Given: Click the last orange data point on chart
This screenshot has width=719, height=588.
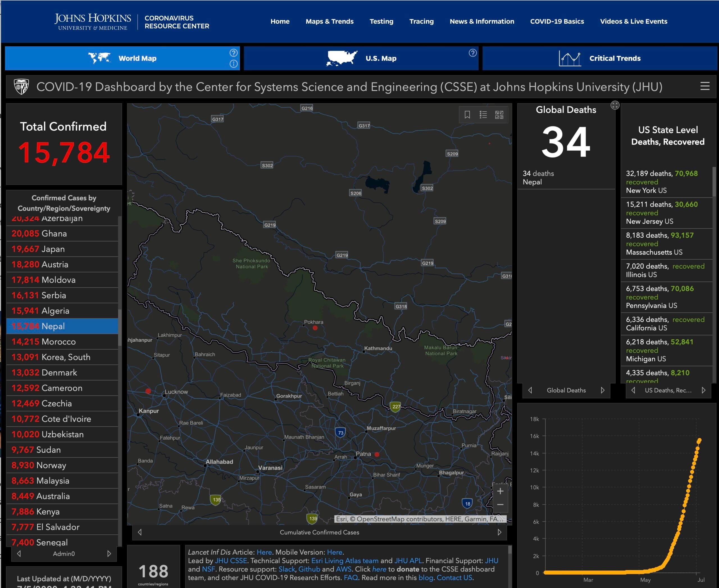Looking at the screenshot, I should tap(699, 440).
